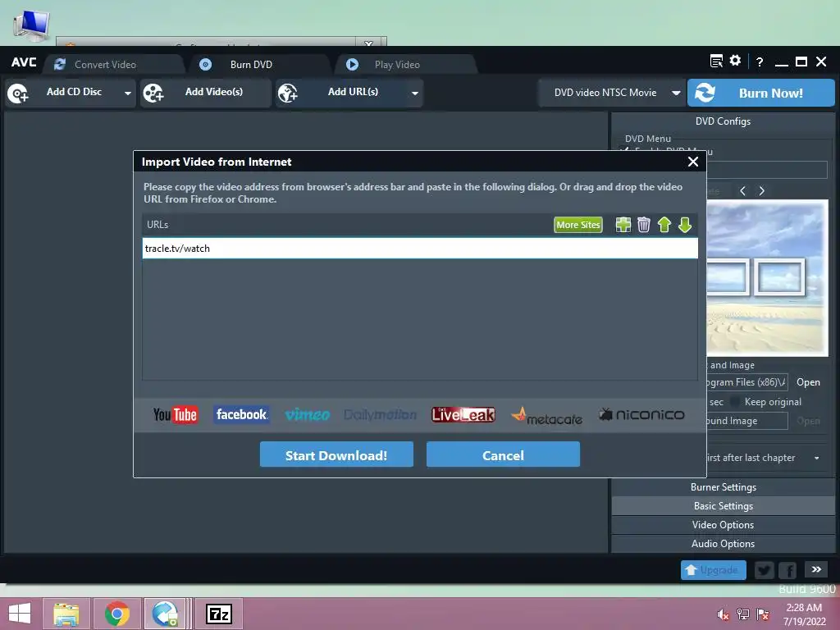Open 7-Zip from the taskbar

219,614
